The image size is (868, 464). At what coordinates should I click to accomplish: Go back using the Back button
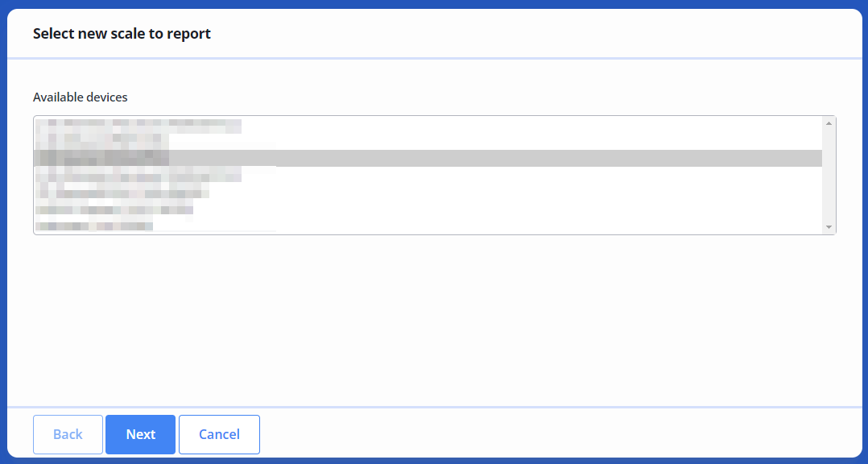(68, 434)
